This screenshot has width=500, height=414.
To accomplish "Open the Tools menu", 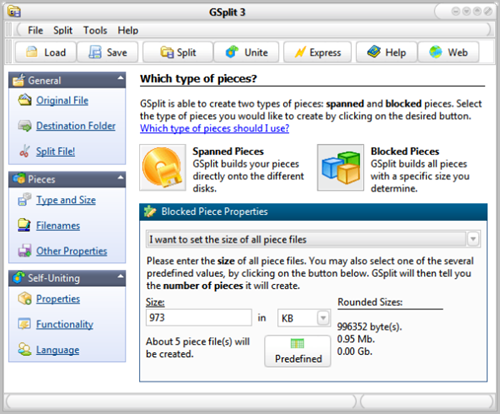I will click(x=95, y=30).
